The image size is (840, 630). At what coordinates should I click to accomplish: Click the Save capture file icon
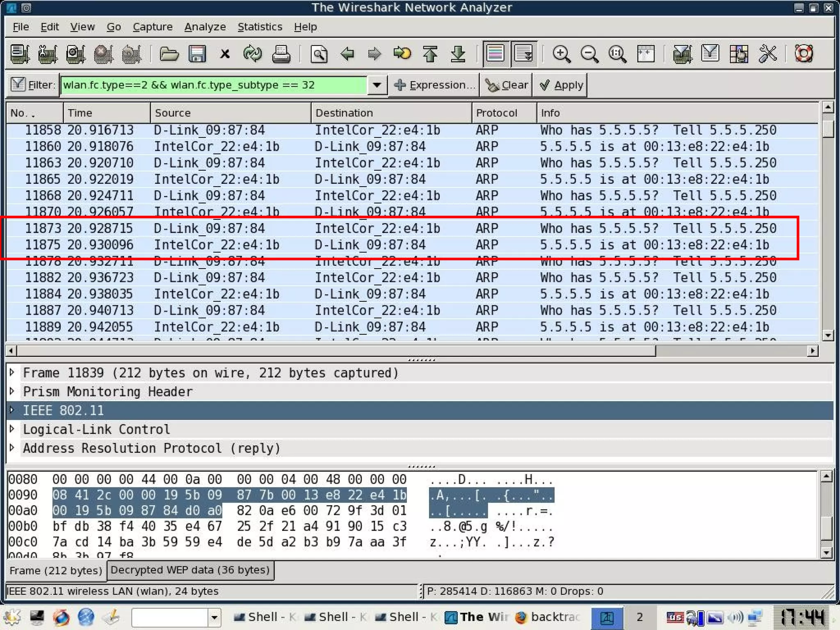click(x=197, y=54)
